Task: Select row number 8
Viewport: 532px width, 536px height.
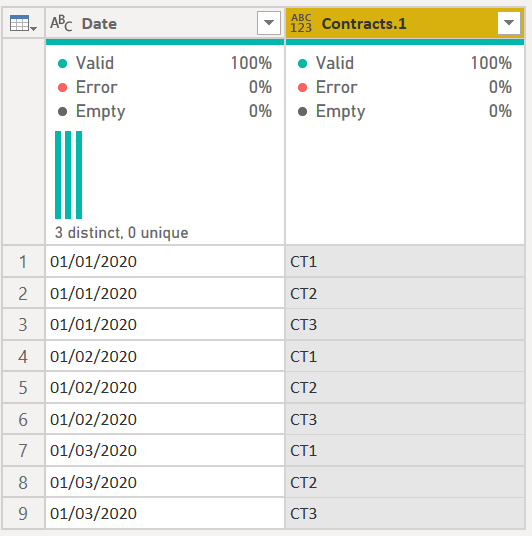Action: pyautogui.click(x=23, y=482)
